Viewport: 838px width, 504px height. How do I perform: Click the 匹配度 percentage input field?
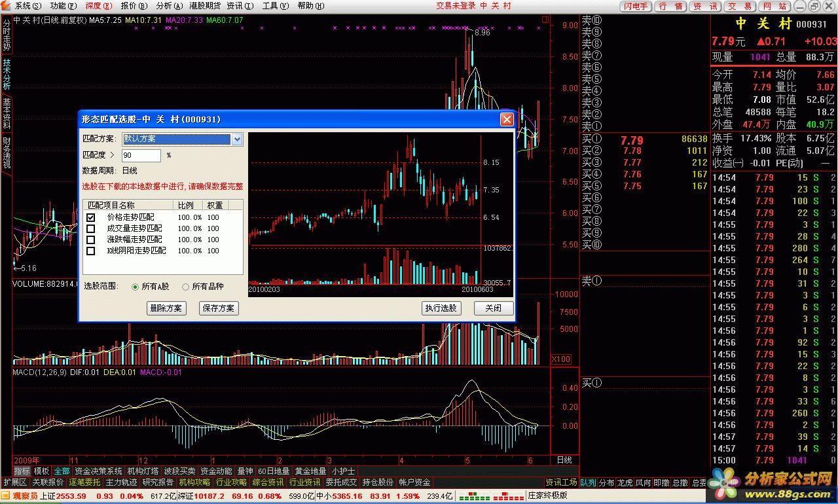(x=141, y=156)
